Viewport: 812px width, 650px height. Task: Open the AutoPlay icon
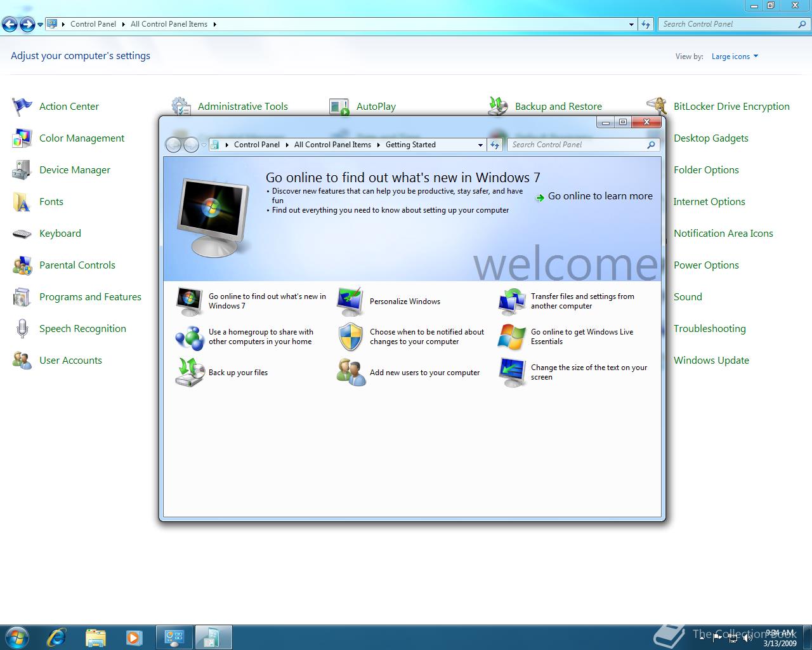coord(339,107)
